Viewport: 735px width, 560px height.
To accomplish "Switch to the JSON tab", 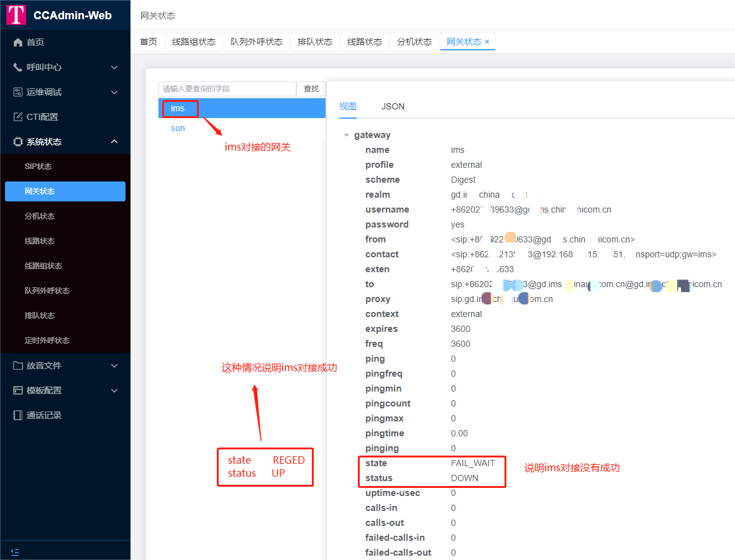I will [393, 106].
